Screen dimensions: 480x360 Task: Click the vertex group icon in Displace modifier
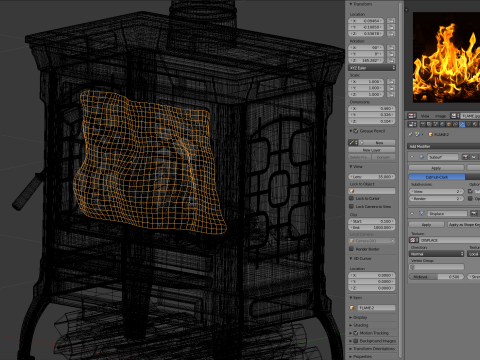412,267
